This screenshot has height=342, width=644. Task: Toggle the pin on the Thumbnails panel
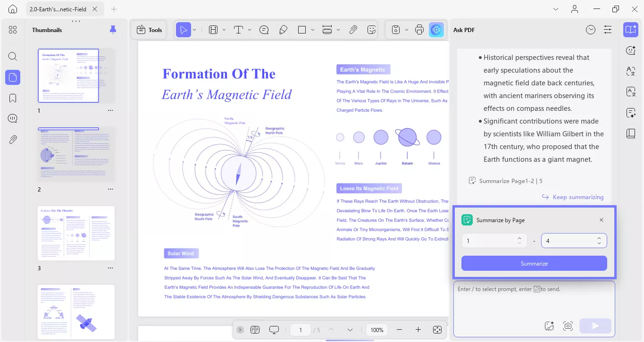click(113, 30)
